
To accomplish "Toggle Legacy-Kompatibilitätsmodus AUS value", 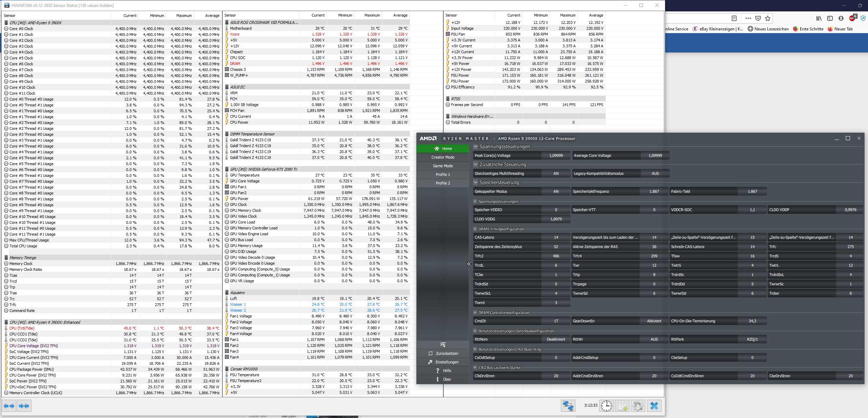I will pos(655,173).
